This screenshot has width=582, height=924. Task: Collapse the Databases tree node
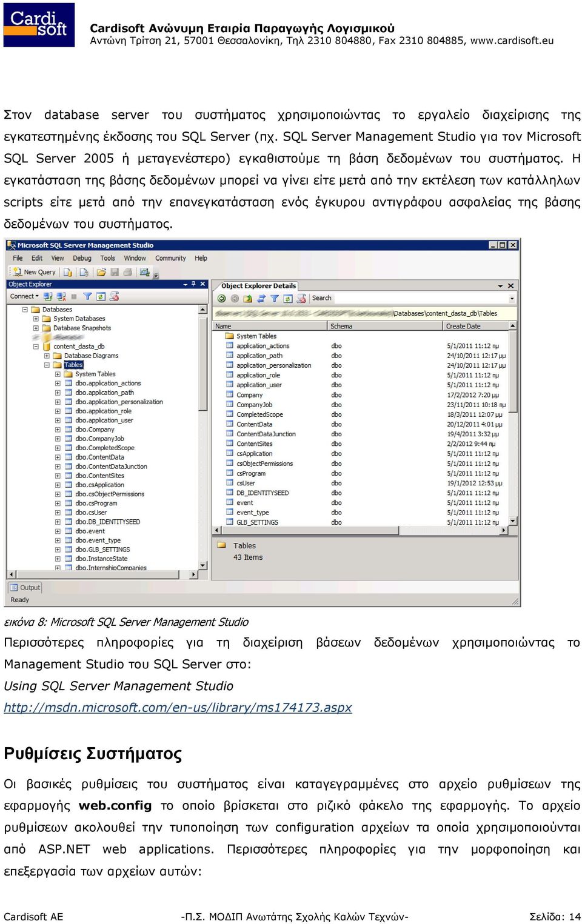tap(25, 310)
